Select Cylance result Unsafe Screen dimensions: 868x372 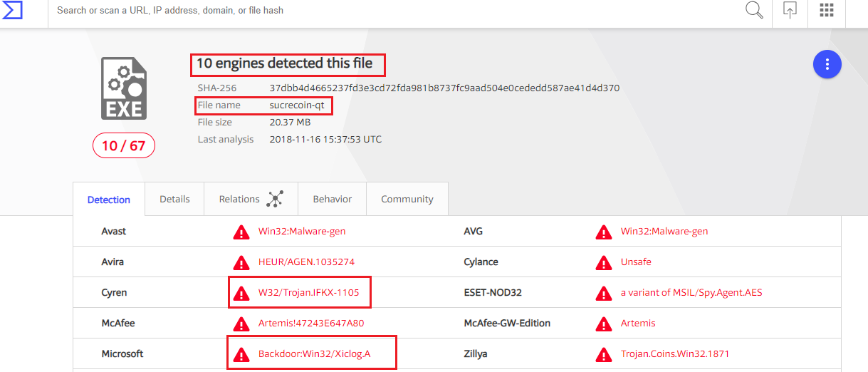click(636, 262)
